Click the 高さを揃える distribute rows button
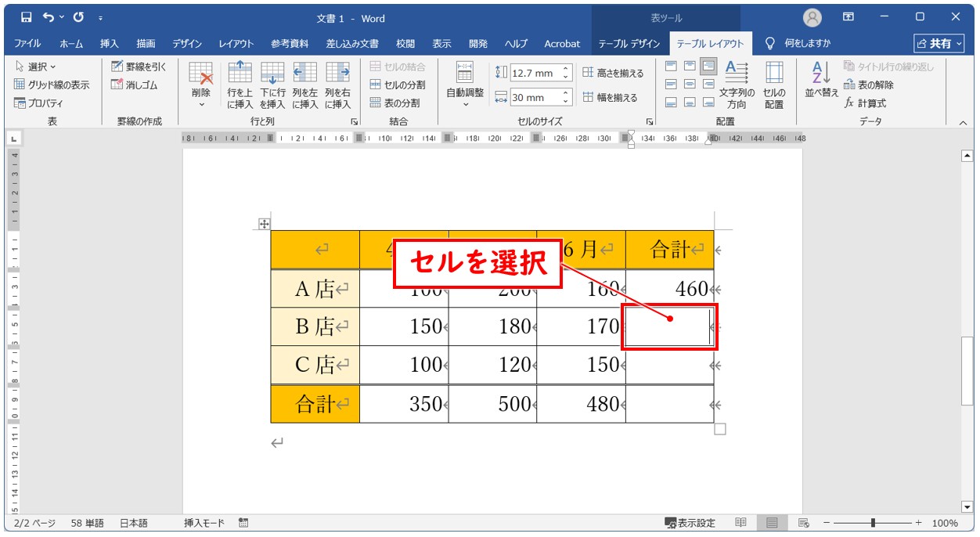Screen dimensions: 980x537 [x=614, y=73]
